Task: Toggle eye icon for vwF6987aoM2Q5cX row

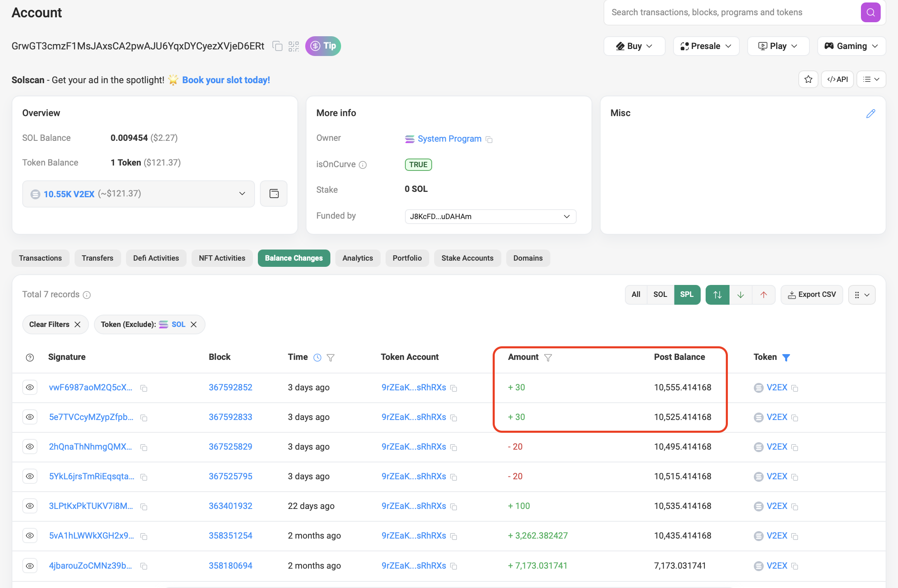Action: tap(30, 387)
